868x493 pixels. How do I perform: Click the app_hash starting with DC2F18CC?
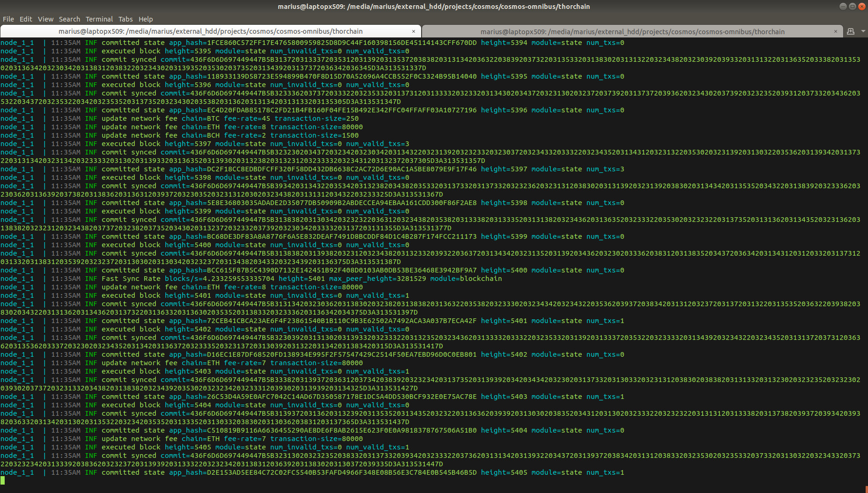[x=323, y=169]
